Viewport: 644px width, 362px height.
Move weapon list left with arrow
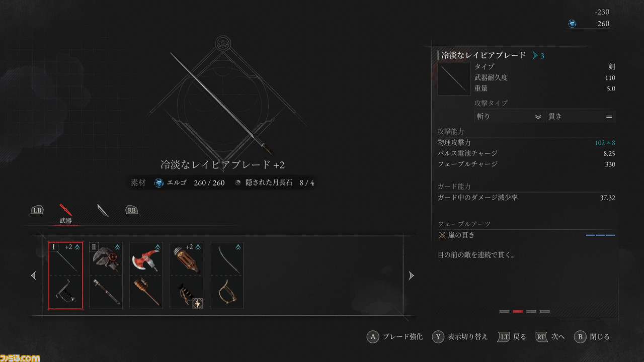pos(34,276)
